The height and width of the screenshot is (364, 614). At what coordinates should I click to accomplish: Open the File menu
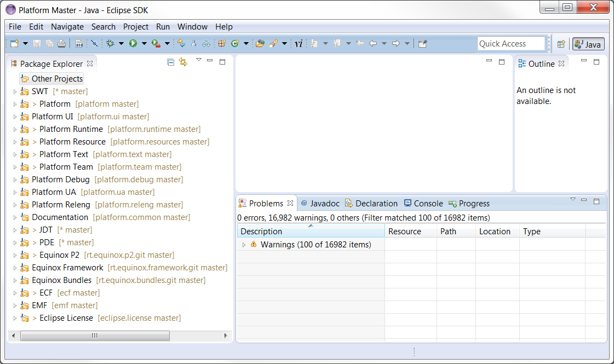pos(15,27)
